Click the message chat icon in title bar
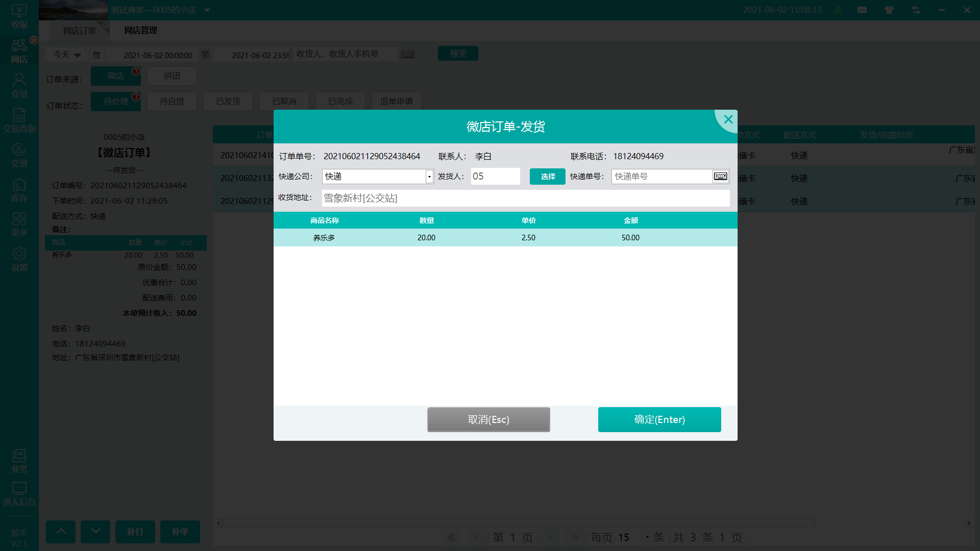This screenshot has height=551, width=980. 862,10
